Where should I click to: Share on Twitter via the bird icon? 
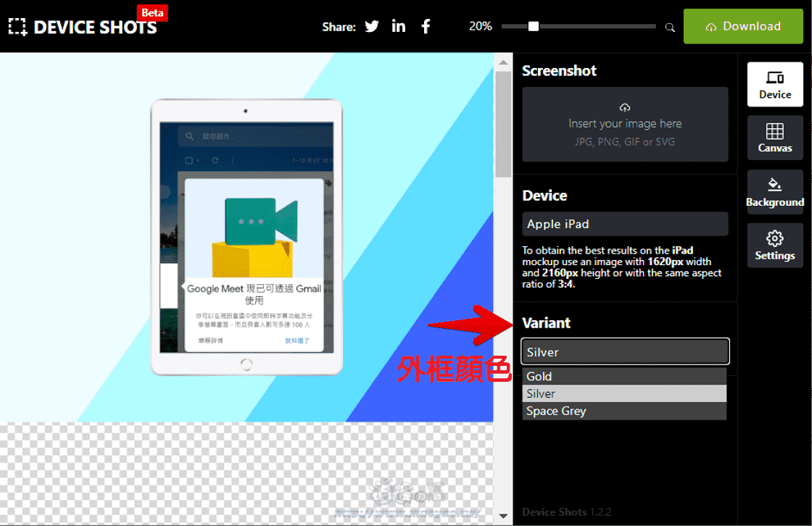click(x=372, y=26)
